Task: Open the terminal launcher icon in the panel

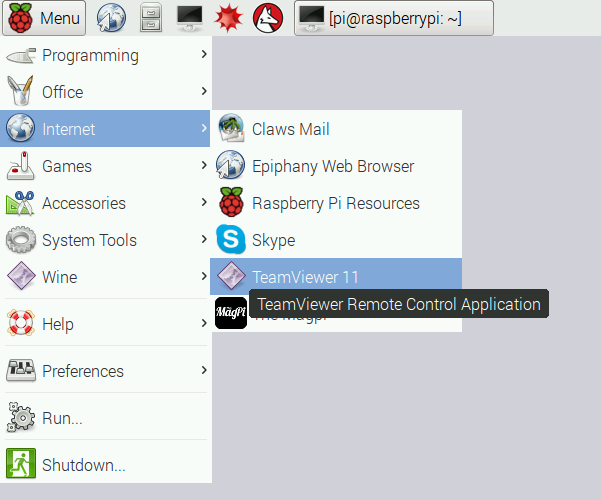Action: pyautogui.click(x=189, y=18)
